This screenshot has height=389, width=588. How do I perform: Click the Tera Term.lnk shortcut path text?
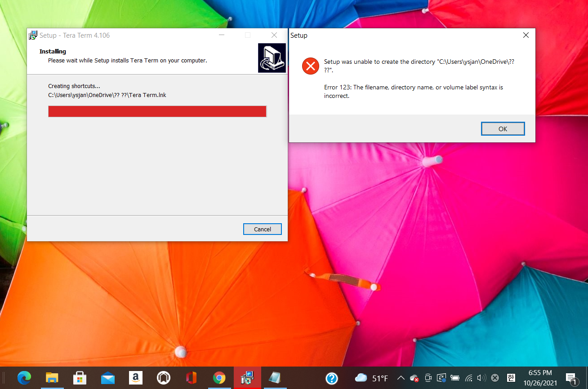point(107,95)
